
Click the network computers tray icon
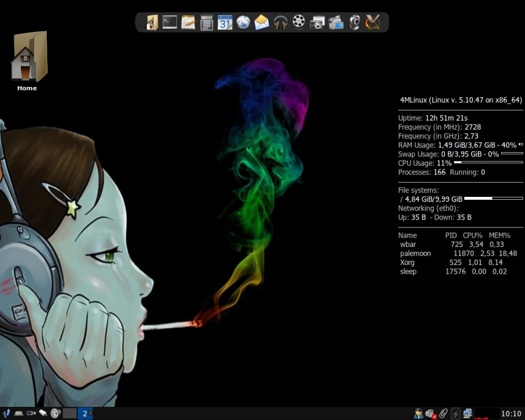468,413
